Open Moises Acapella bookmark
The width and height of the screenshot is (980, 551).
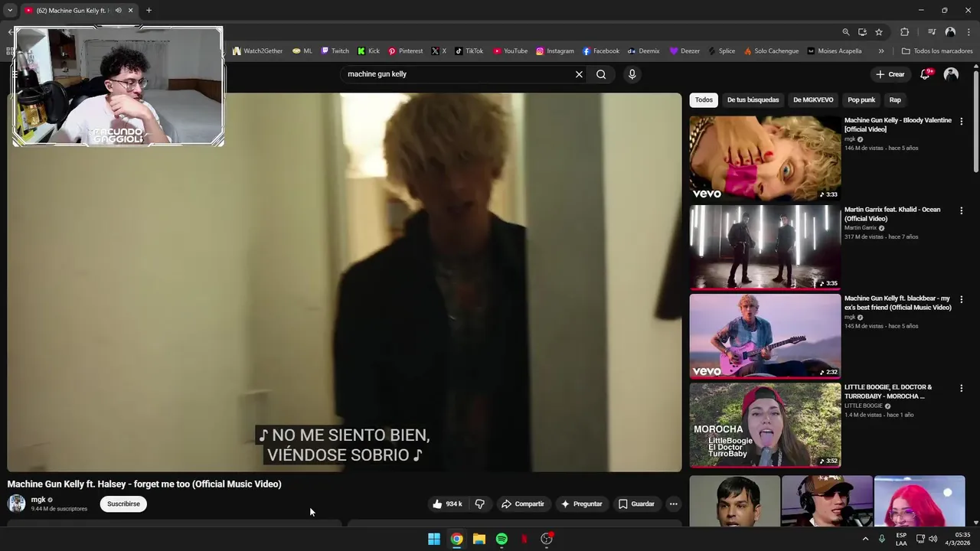click(x=834, y=51)
